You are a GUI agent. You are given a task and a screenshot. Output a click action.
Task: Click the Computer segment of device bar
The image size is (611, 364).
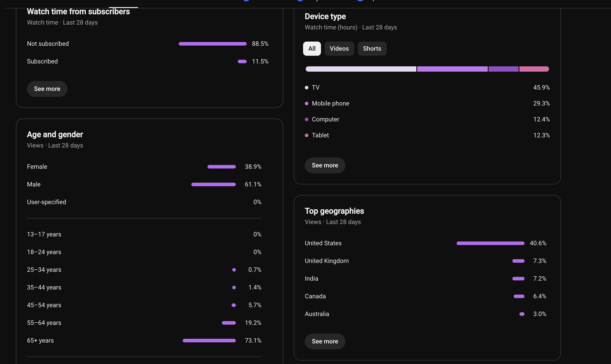pos(503,69)
